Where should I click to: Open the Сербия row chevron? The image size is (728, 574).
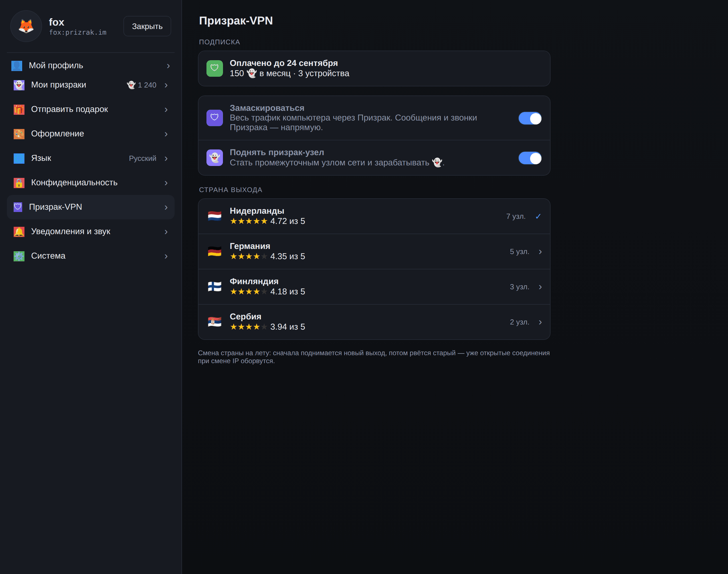[540, 322]
